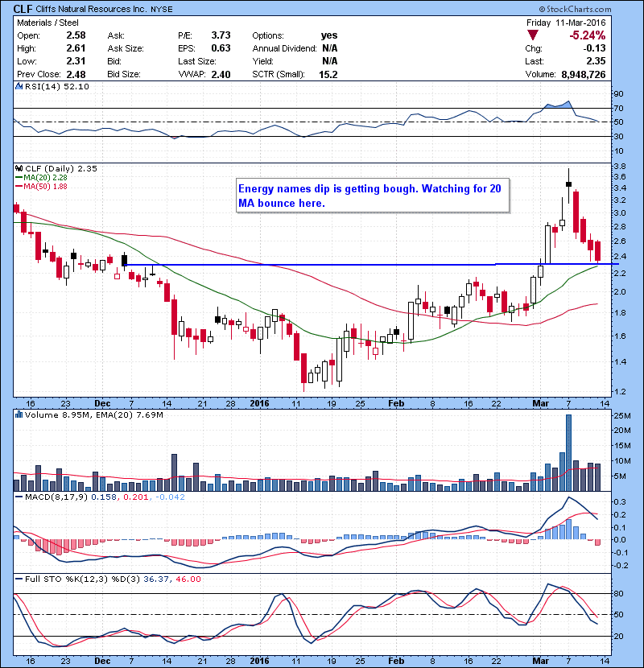Click the Feb label on price chart axis

[x=396, y=403]
